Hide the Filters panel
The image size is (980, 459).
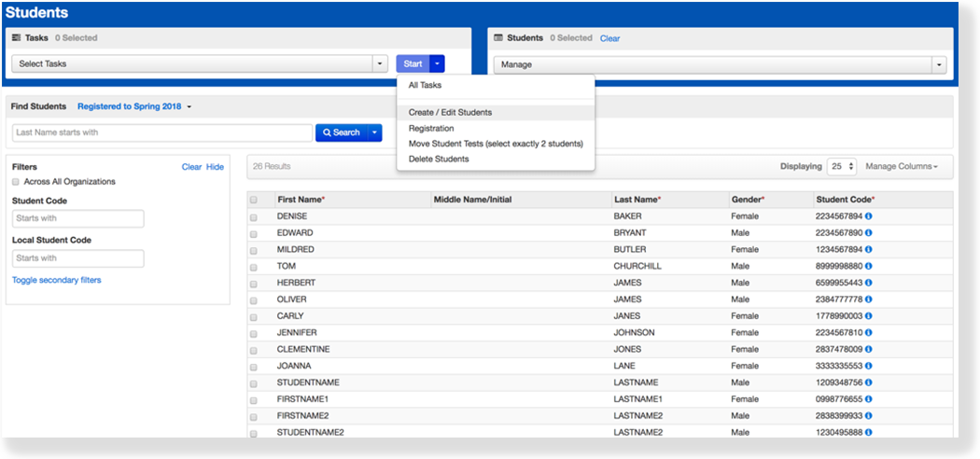point(215,167)
